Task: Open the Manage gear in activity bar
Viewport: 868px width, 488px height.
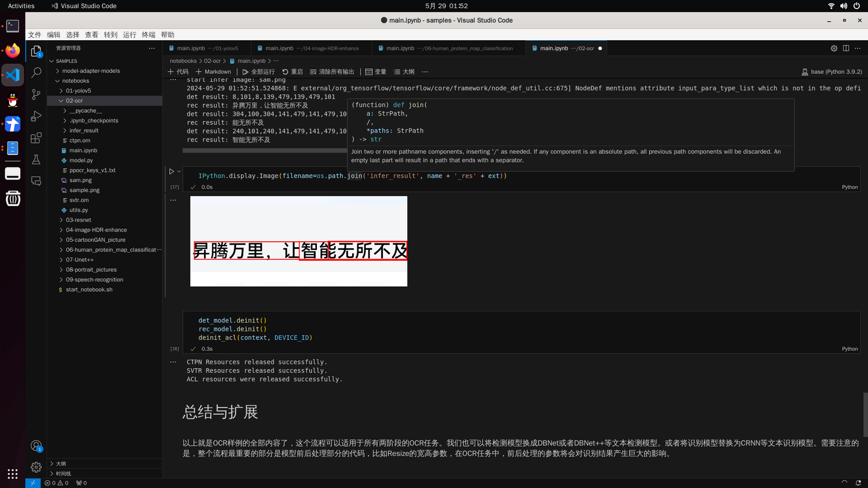Action: click(x=36, y=467)
